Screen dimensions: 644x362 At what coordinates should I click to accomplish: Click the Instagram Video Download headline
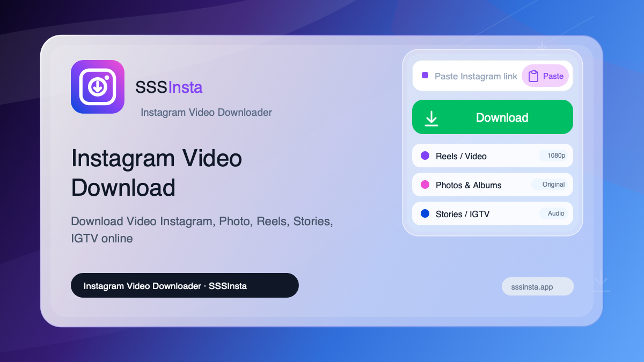click(x=157, y=173)
